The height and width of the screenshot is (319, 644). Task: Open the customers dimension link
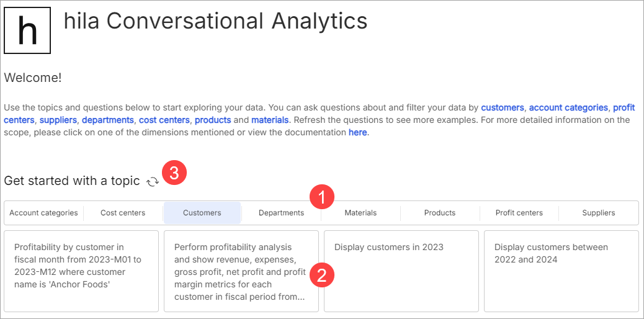pyautogui.click(x=503, y=108)
